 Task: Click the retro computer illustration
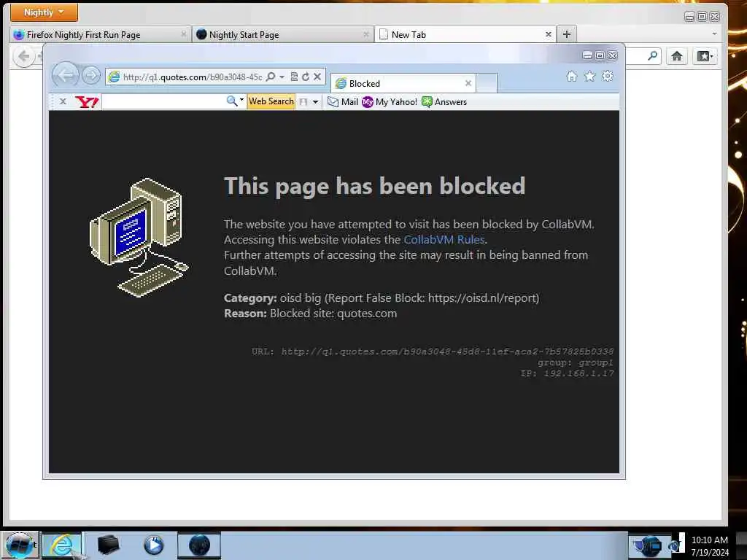tap(139, 237)
